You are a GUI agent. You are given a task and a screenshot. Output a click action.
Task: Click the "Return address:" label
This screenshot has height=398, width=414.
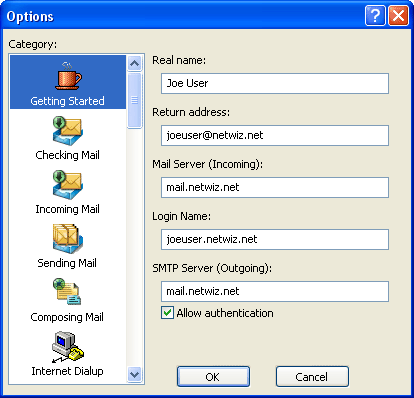(191, 112)
